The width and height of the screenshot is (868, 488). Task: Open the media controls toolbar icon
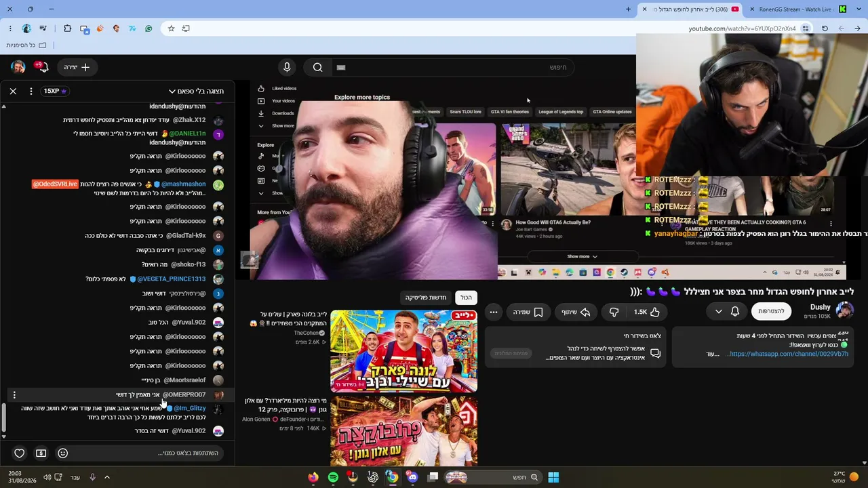pyautogui.click(x=43, y=28)
